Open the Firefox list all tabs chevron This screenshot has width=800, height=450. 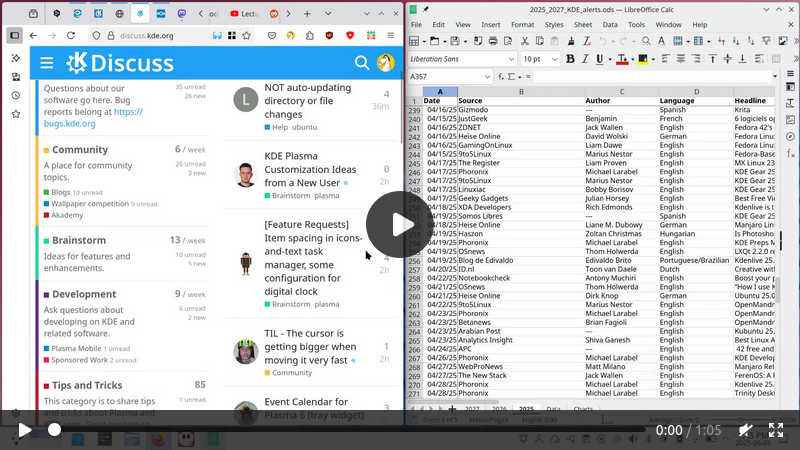tap(328, 14)
